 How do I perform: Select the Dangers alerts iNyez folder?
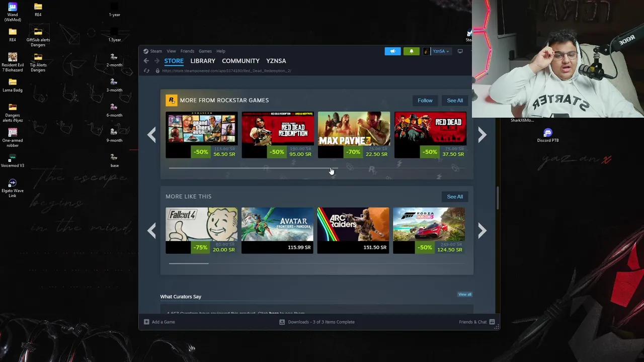pyautogui.click(x=13, y=112)
